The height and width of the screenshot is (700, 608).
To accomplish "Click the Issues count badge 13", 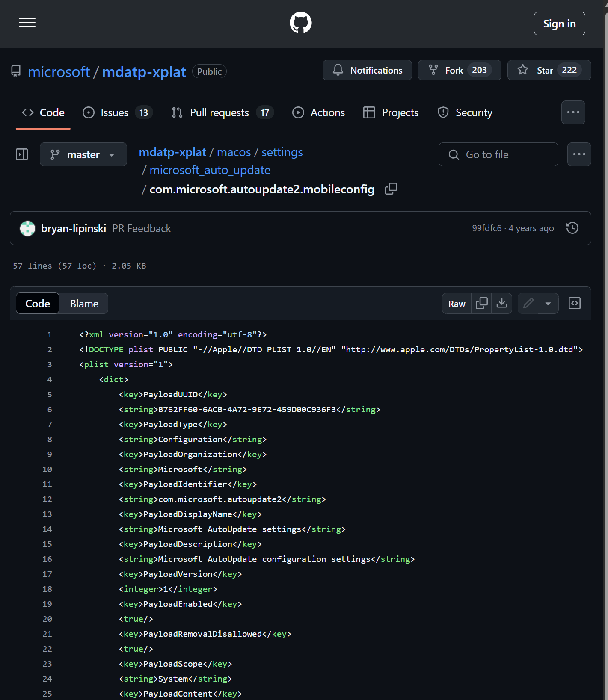I will point(144,113).
